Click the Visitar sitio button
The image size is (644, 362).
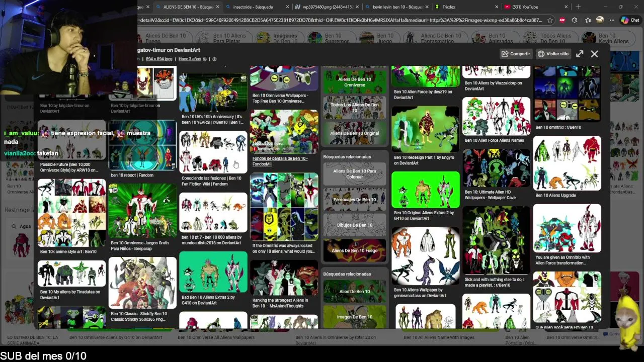tap(553, 54)
